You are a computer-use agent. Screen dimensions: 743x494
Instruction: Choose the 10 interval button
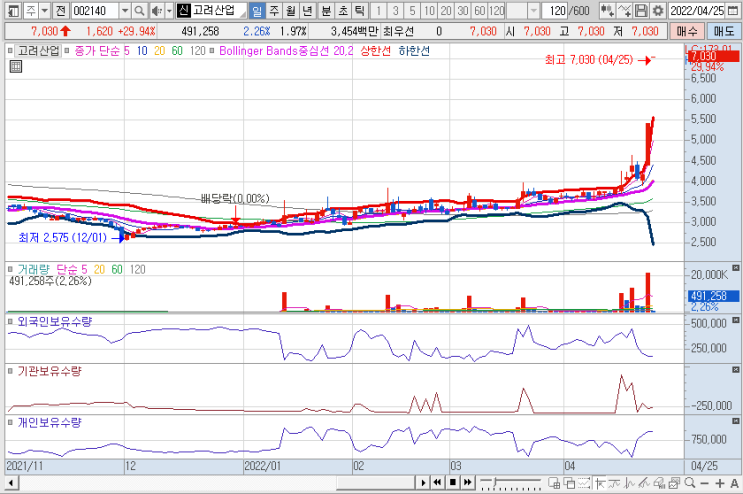pos(429,10)
